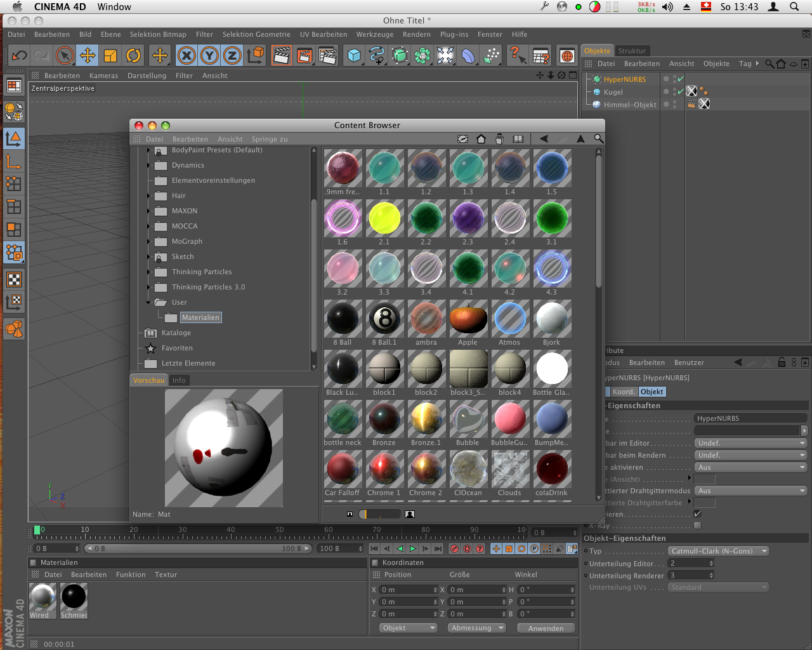The width and height of the screenshot is (812, 650).
Task: Activate the Move tool in the top toolbar
Action: (x=88, y=56)
